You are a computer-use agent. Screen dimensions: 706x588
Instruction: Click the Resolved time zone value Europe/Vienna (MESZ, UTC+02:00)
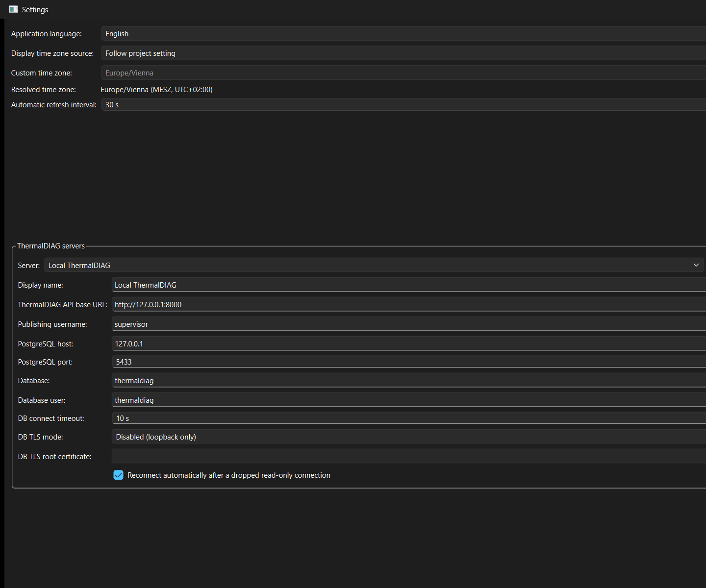point(156,90)
